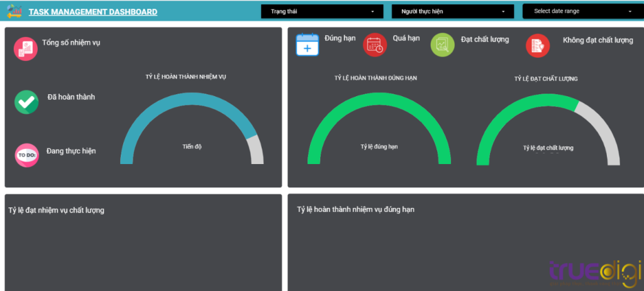Open the Trạng thái dropdown

pos(322,11)
